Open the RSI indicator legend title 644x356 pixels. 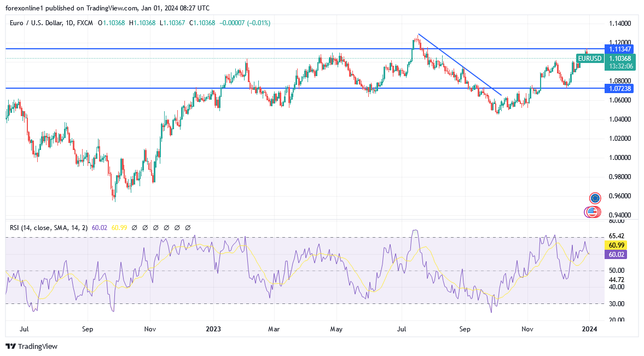(x=49, y=228)
